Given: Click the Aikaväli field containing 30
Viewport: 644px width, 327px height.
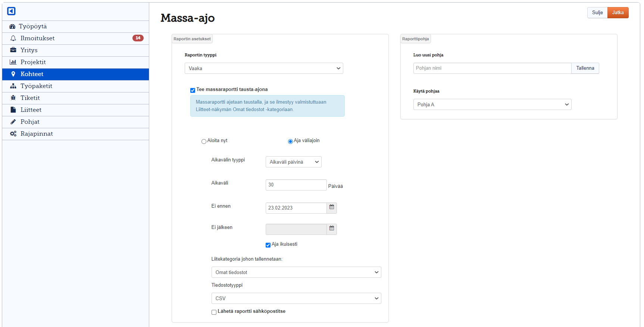Looking at the screenshot, I should tap(296, 185).
